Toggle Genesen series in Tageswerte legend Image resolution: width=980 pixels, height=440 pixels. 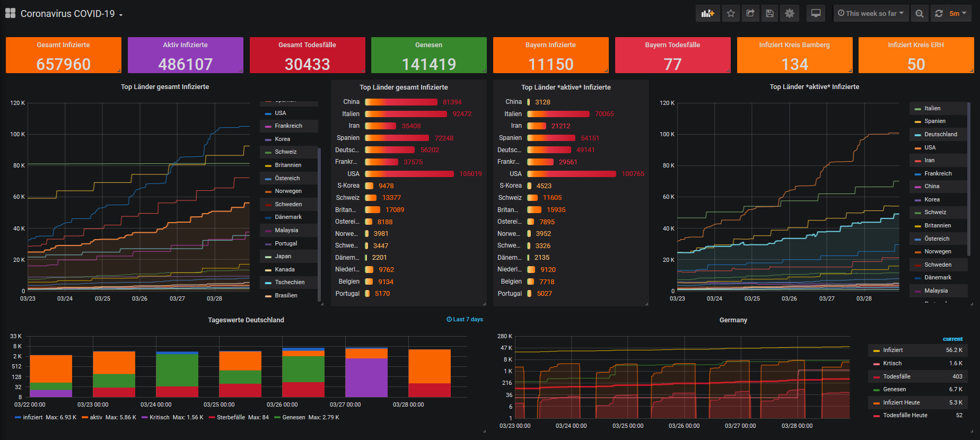tap(294, 417)
